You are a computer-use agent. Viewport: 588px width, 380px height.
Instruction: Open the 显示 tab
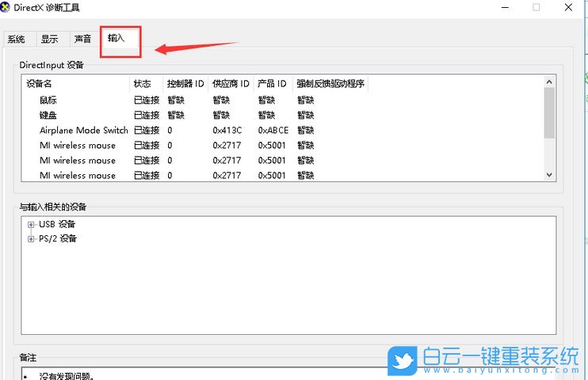tap(49, 39)
